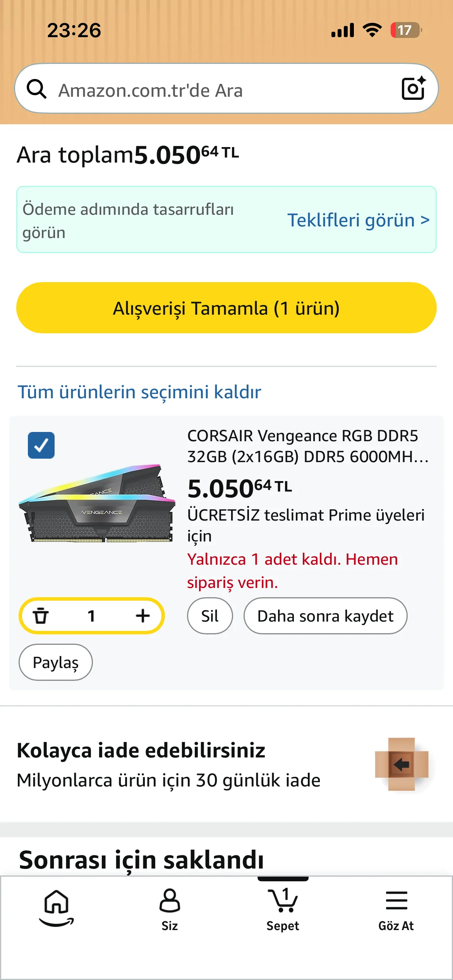Open the Siz profile tab
This screenshot has height=980, width=453.
pyautogui.click(x=170, y=910)
